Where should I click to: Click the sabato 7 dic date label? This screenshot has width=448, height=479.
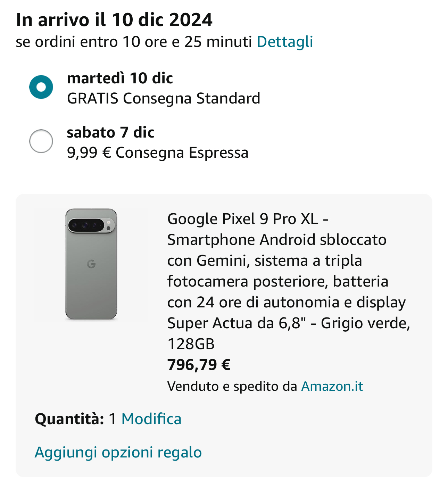tap(110, 132)
